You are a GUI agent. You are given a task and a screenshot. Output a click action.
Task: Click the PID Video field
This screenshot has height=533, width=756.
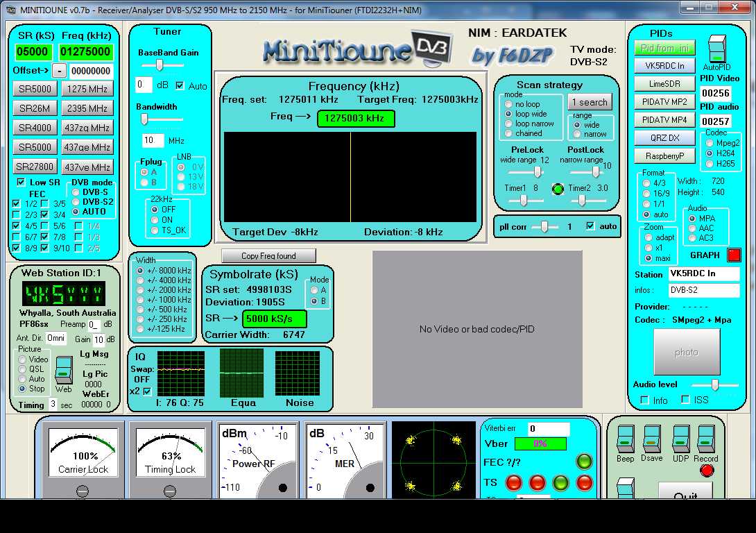coord(716,93)
